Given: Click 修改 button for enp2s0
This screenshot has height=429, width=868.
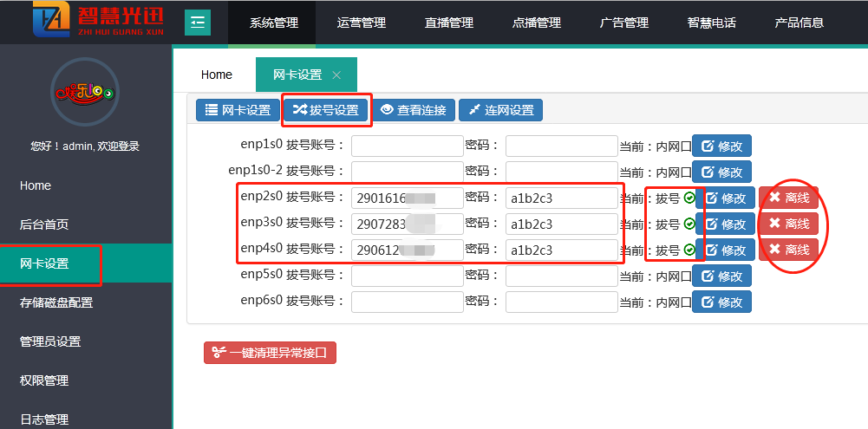Looking at the screenshot, I should (725, 198).
